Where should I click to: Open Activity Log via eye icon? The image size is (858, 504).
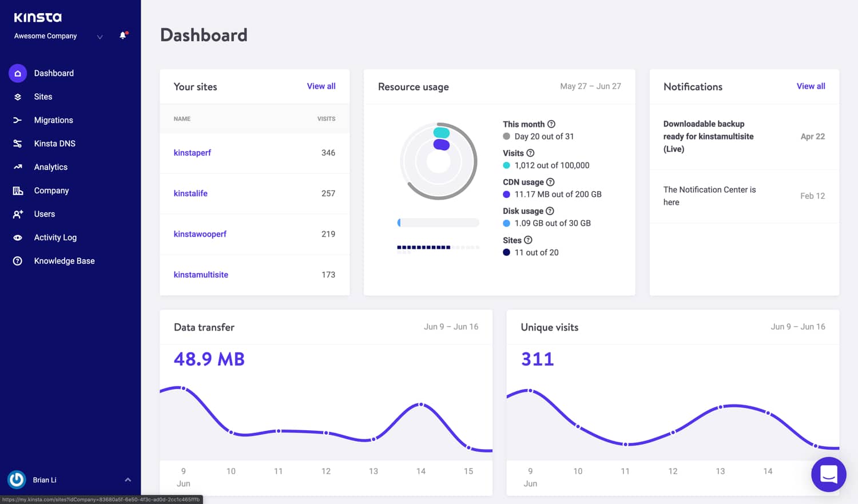click(18, 237)
